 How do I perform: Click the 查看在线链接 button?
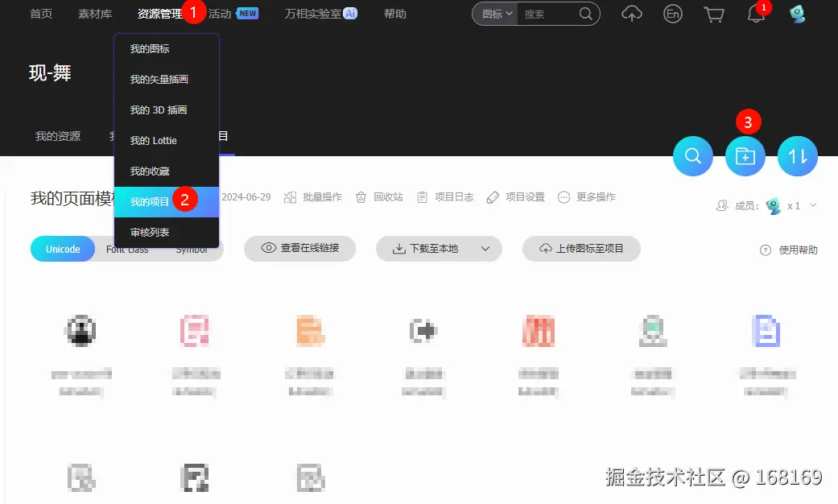coord(299,249)
